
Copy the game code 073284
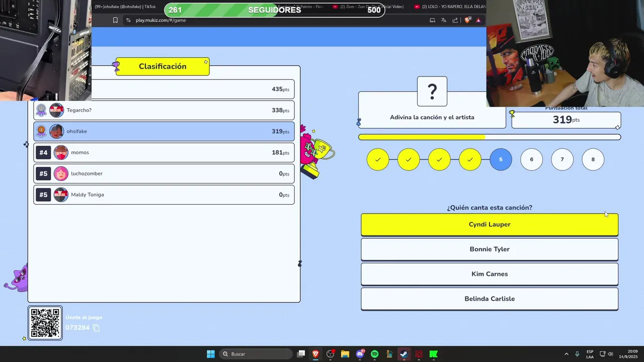(x=96, y=328)
